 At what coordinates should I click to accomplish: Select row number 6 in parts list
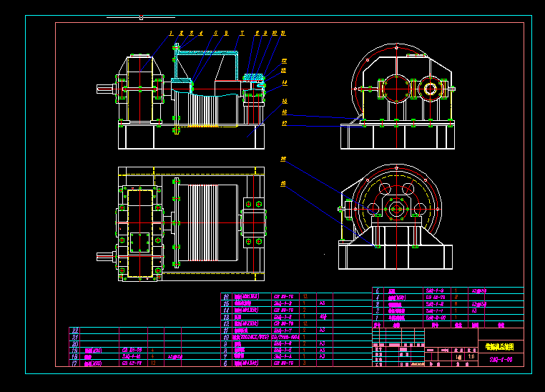[x=225, y=363]
